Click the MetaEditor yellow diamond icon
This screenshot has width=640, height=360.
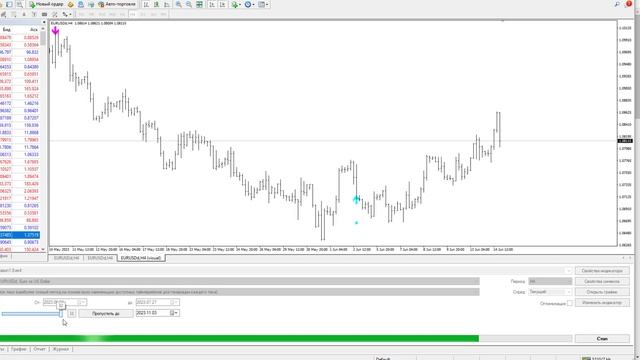(x=71, y=4)
